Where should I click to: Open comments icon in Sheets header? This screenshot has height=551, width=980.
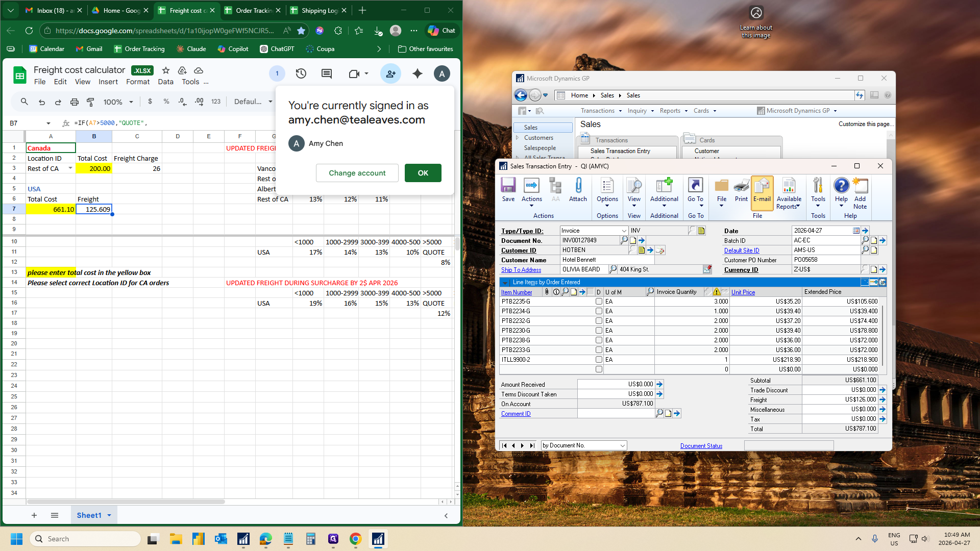(x=327, y=74)
